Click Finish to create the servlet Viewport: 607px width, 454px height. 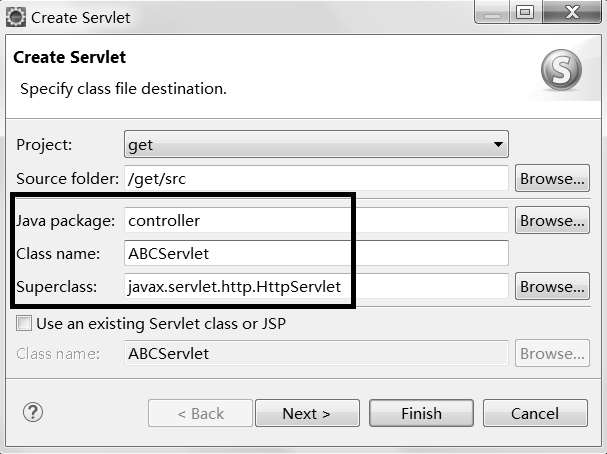tap(421, 413)
